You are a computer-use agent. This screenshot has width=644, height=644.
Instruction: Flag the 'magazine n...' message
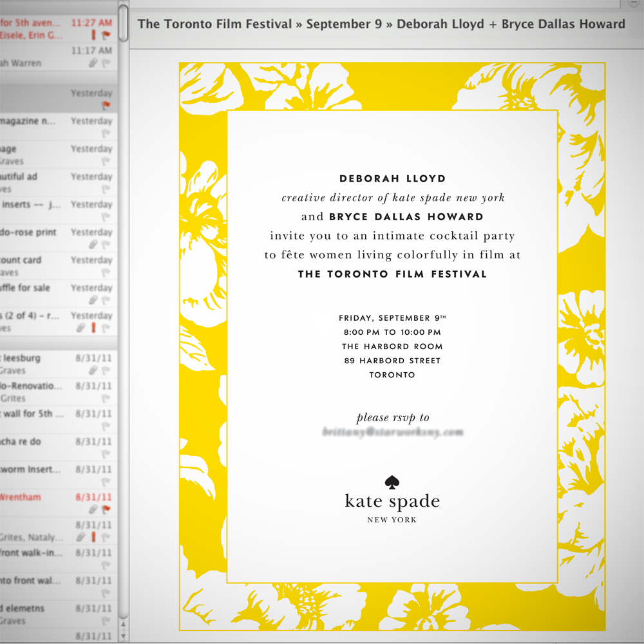(106, 133)
